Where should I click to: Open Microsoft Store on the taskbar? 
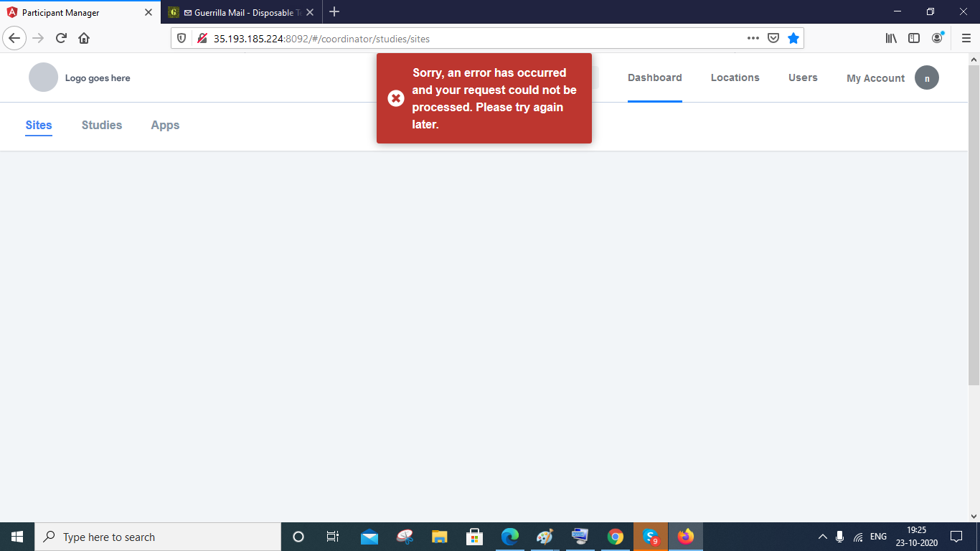tap(474, 537)
